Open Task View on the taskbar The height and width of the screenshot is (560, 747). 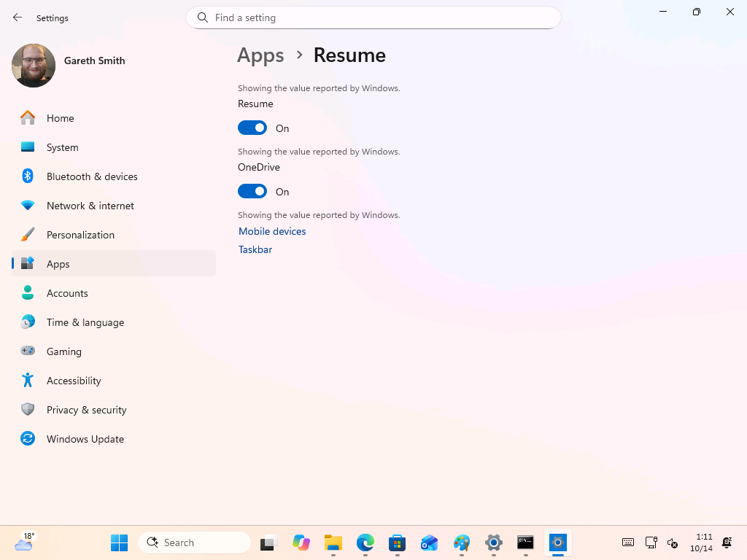[x=268, y=542]
